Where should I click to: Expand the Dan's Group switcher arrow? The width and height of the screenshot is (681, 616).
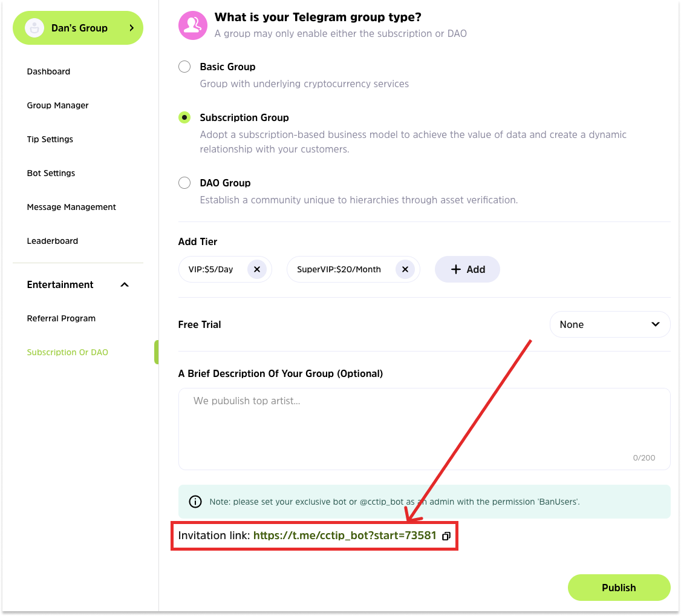pyautogui.click(x=131, y=28)
